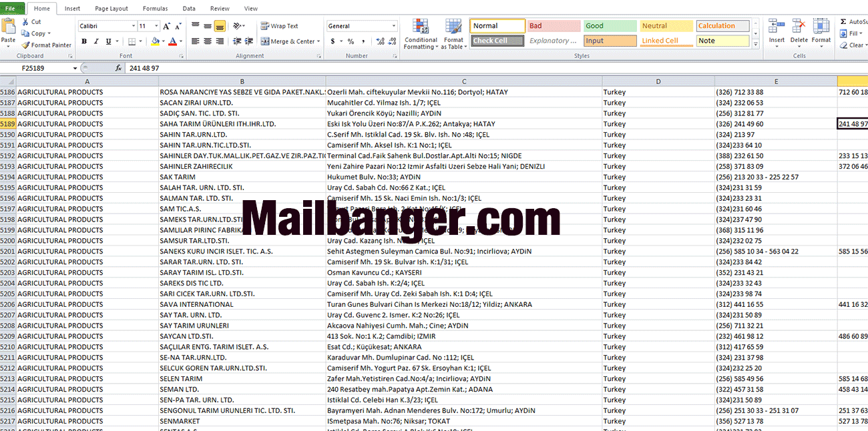This screenshot has width=868, height=431.
Task: Click the Name Box showing F25189
Action: tap(41, 68)
